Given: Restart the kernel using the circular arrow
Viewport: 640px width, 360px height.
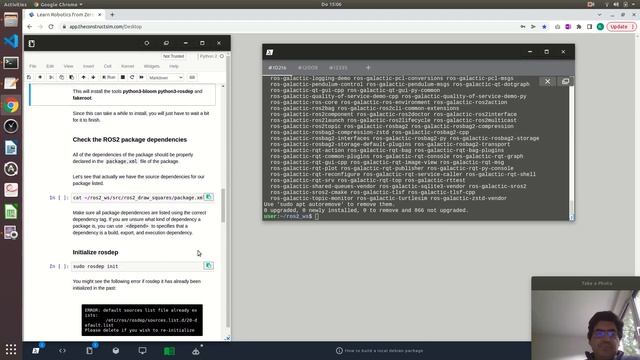Looking at the screenshot, I should [132, 77].
